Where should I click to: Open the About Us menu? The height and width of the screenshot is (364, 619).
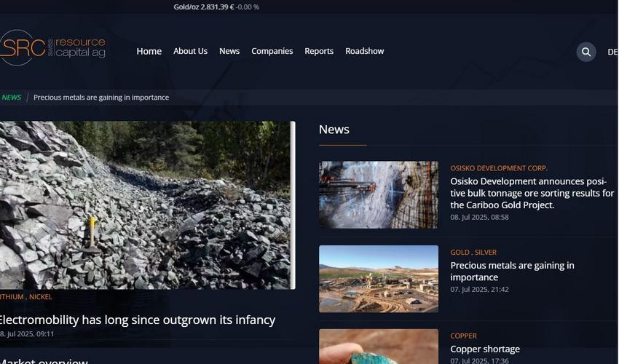(190, 51)
